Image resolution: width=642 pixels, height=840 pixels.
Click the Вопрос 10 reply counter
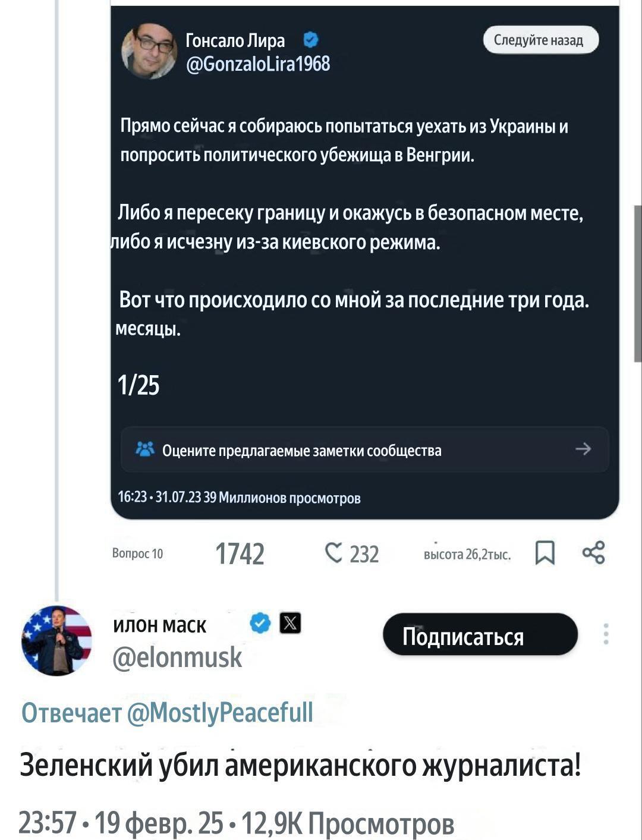pos(137,553)
